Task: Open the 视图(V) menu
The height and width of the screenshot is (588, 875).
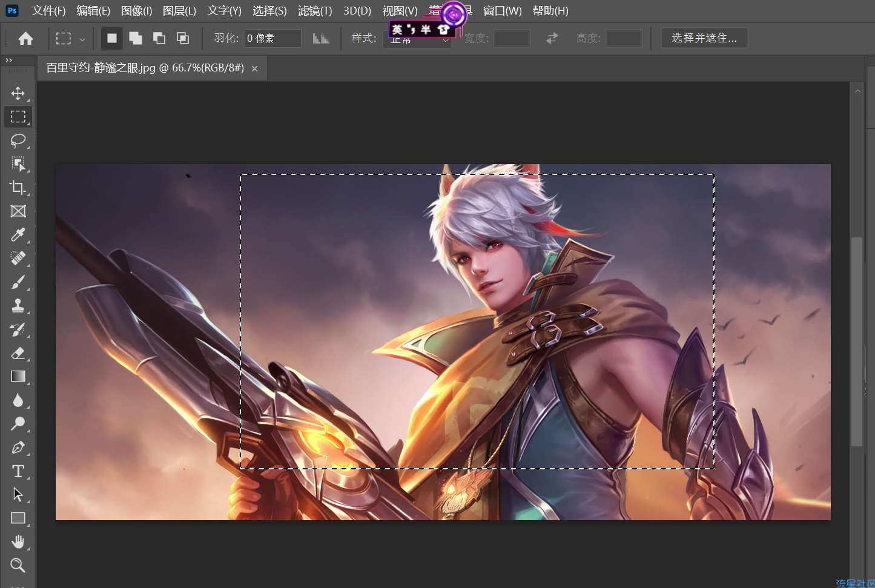Action: point(400,11)
